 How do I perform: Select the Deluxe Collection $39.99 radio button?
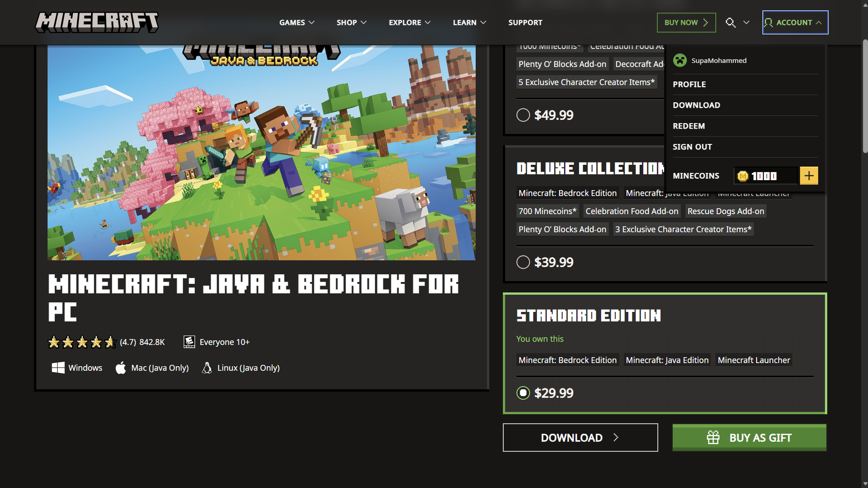coord(523,262)
